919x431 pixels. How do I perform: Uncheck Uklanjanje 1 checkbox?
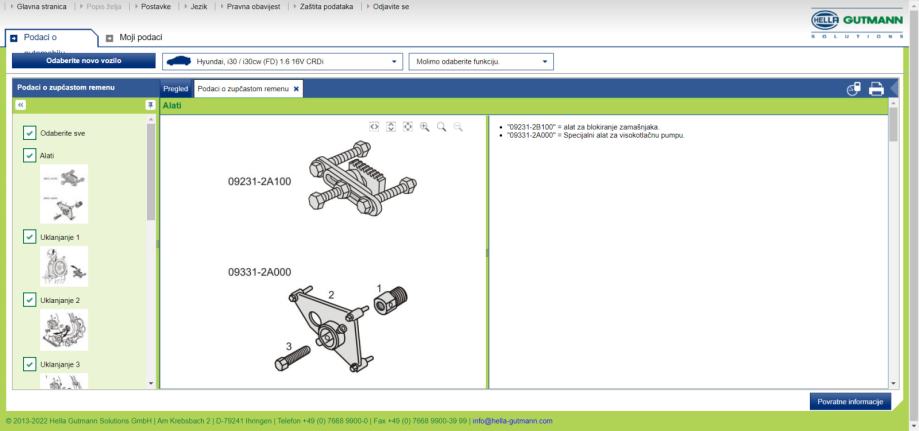coord(30,236)
